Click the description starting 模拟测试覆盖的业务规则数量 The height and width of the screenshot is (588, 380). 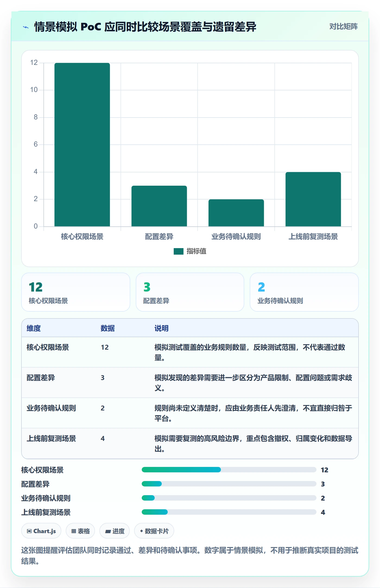pos(250,352)
